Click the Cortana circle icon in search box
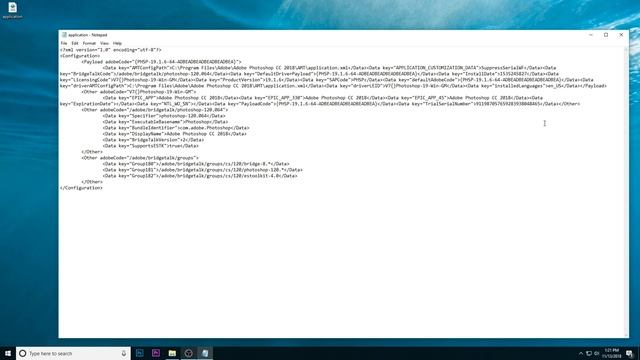 23,353
